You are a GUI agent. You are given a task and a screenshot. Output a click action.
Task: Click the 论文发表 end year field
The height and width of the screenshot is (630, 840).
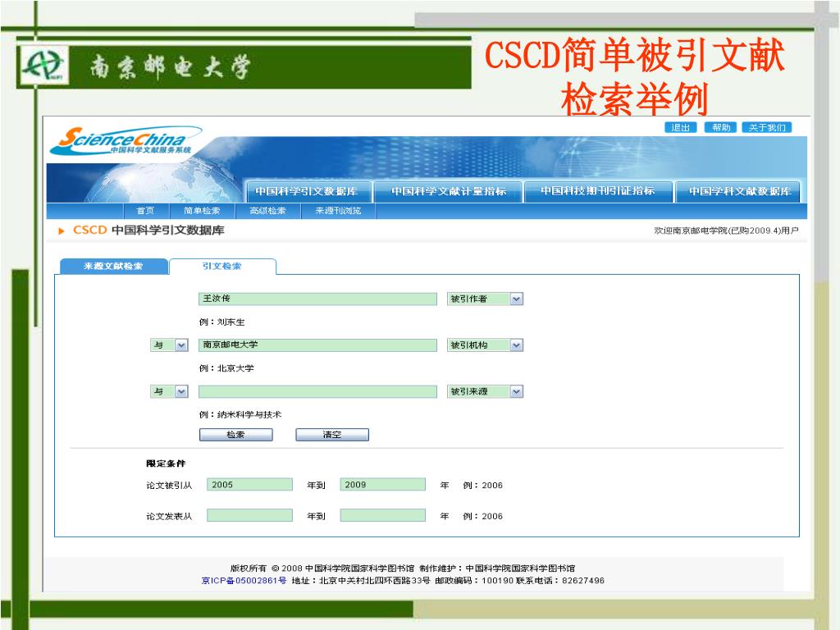point(383,516)
